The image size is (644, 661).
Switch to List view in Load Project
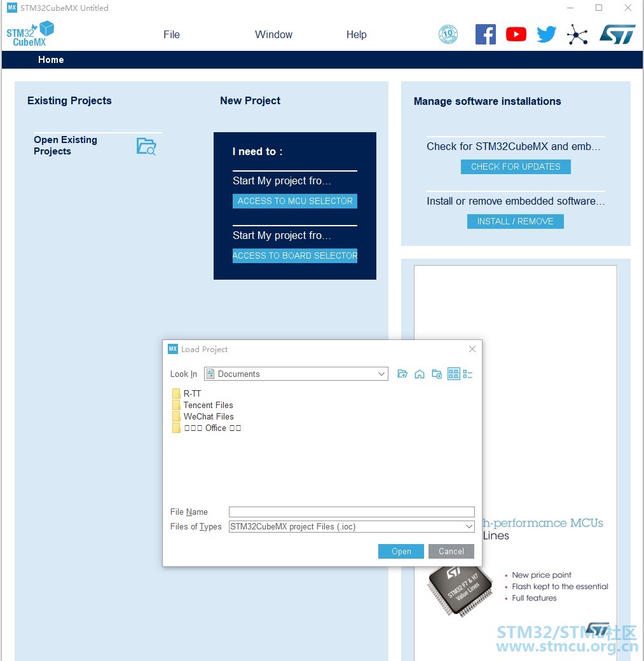454,374
